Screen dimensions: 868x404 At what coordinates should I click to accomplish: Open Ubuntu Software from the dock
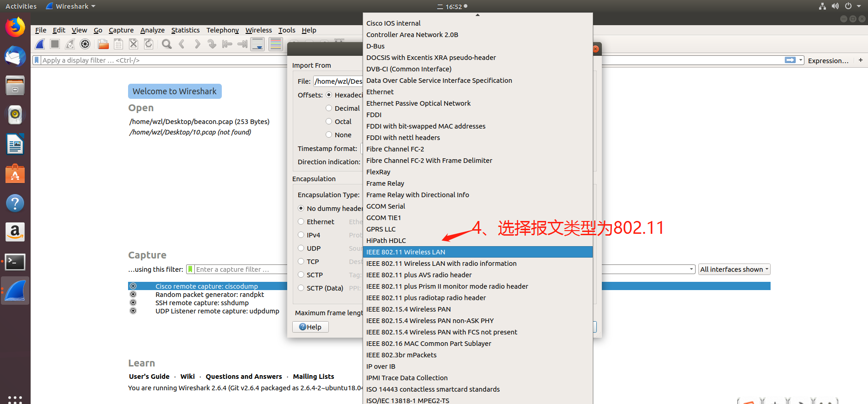[15, 174]
